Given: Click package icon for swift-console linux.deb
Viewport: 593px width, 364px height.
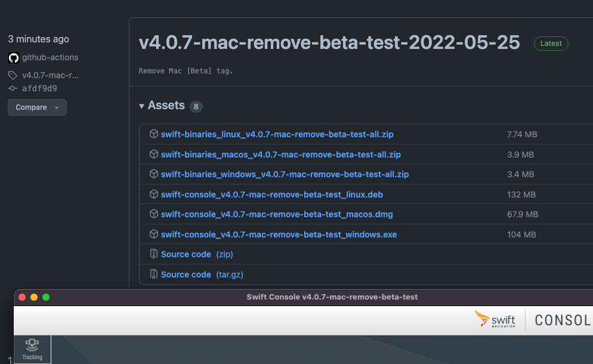Looking at the screenshot, I should click(153, 194).
